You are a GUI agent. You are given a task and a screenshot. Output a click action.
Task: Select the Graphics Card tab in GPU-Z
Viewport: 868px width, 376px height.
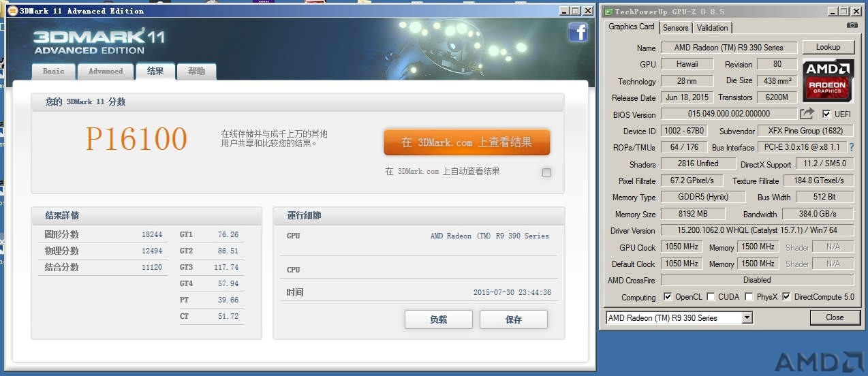point(632,27)
